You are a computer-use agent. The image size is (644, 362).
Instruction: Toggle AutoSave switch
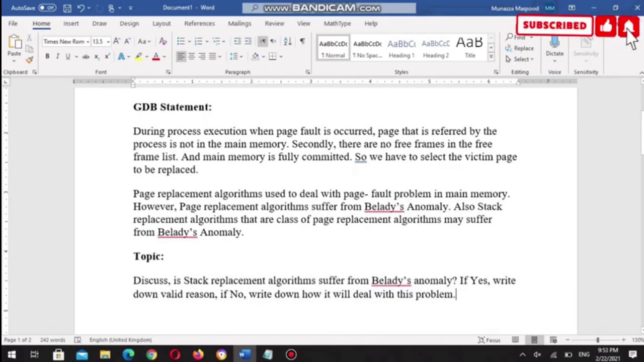[47, 8]
